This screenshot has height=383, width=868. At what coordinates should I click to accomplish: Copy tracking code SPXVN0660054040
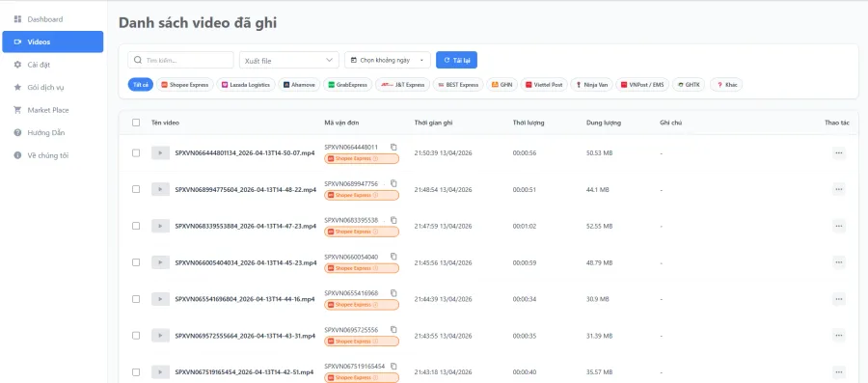(393, 257)
